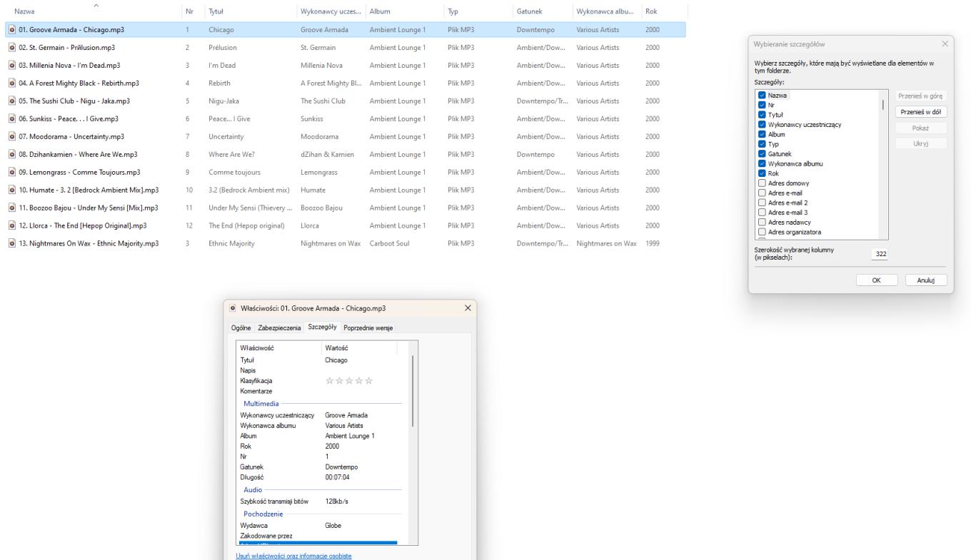
Task: Click the icon in the Właściwości title bar
Action: [x=234, y=308]
